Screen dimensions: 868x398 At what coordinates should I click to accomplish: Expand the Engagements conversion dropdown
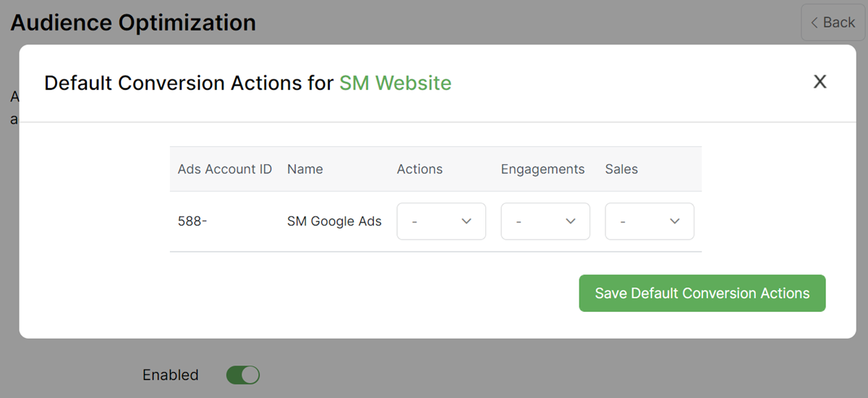point(545,221)
